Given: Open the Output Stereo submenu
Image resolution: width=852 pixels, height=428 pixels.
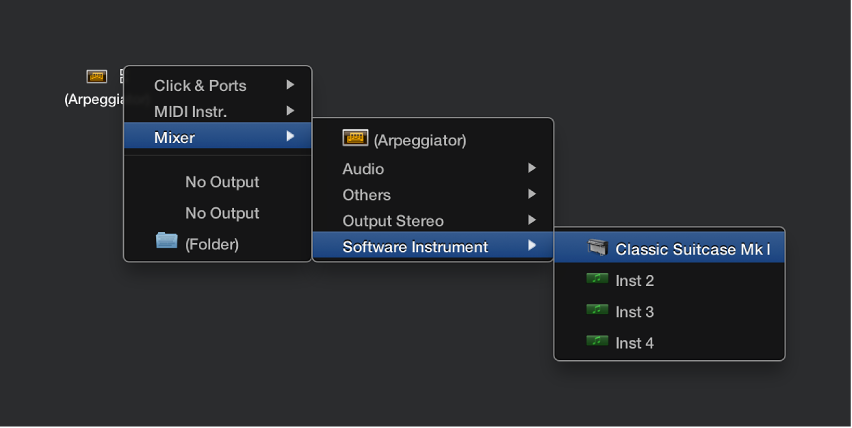Looking at the screenshot, I should [x=433, y=221].
